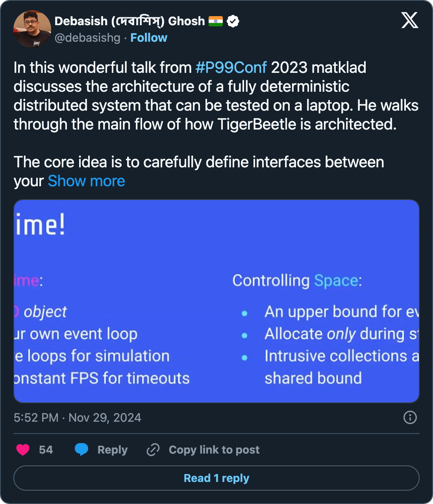The height and width of the screenshot is (504, 433).
Task: Click the X logo icon
Action: (x=409, y=20)
